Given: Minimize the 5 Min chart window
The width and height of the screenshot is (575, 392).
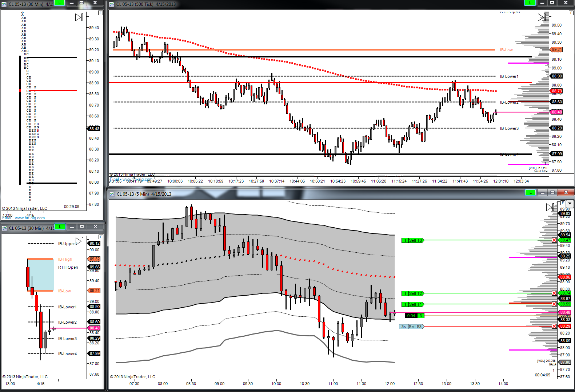Looking at the screenshot, I should (543, 192).
